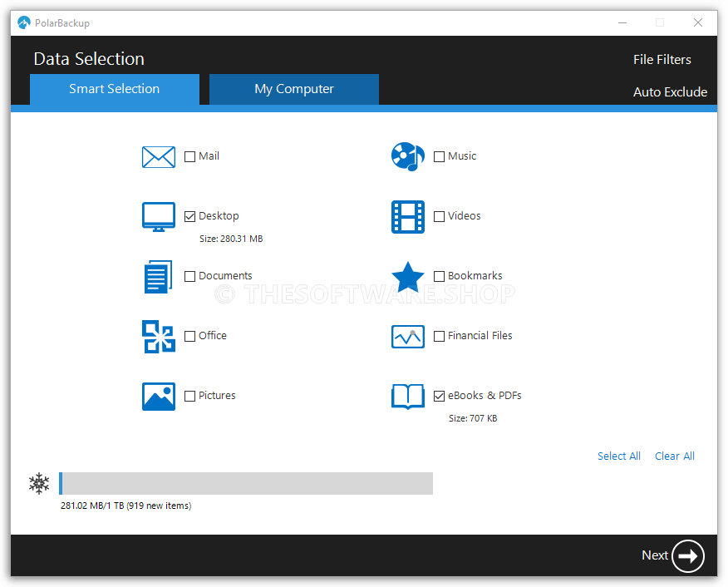Switch to the My Computer tab
728x587 pixels.
293,88
